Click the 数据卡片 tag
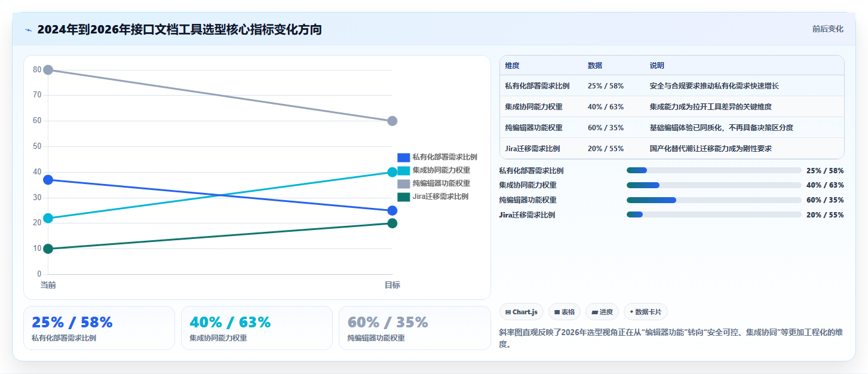The width and height of the screenshot is (868, 374). point(646,312)
